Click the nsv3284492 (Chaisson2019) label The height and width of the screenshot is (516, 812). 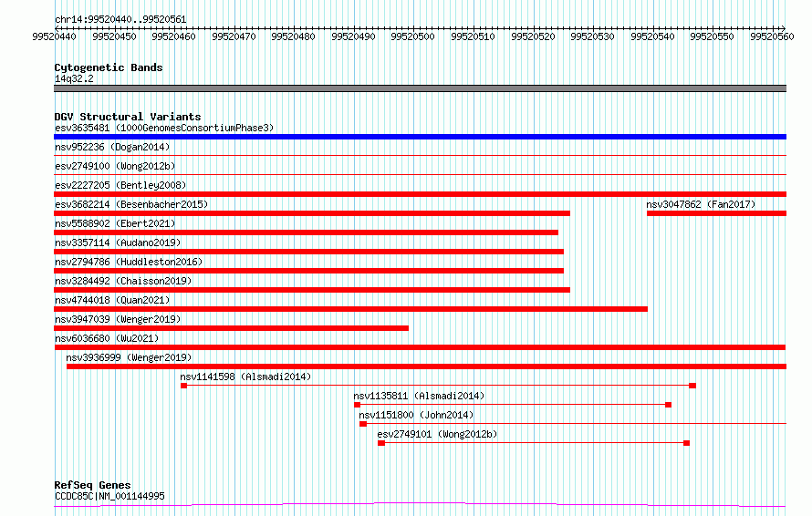[x=123, y=281]
